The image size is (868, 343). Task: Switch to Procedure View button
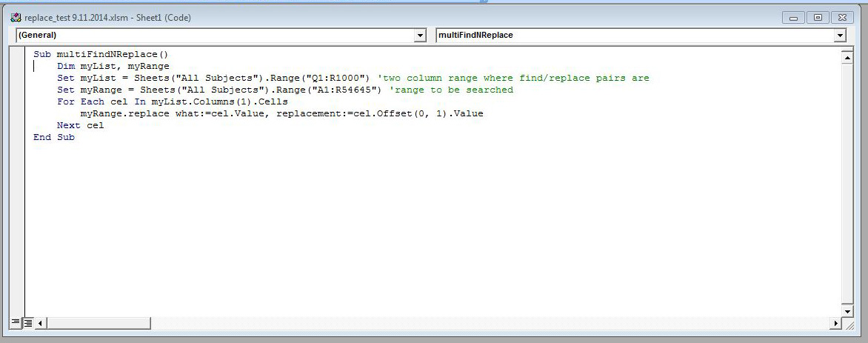(15, 322)
